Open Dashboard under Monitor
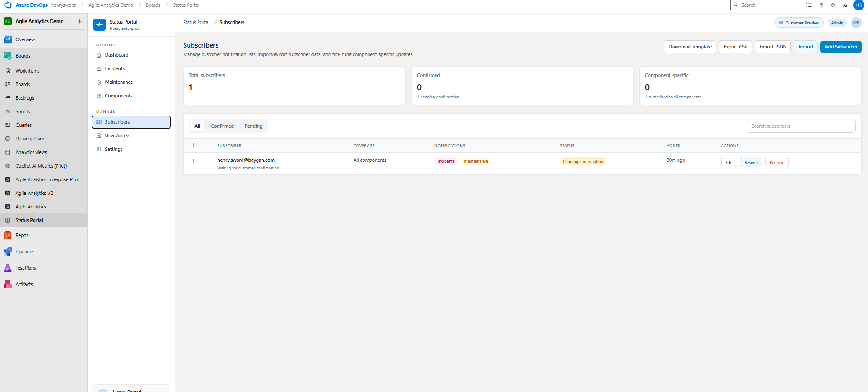Screen dimensions: 868x392 (x=131, y=55)
